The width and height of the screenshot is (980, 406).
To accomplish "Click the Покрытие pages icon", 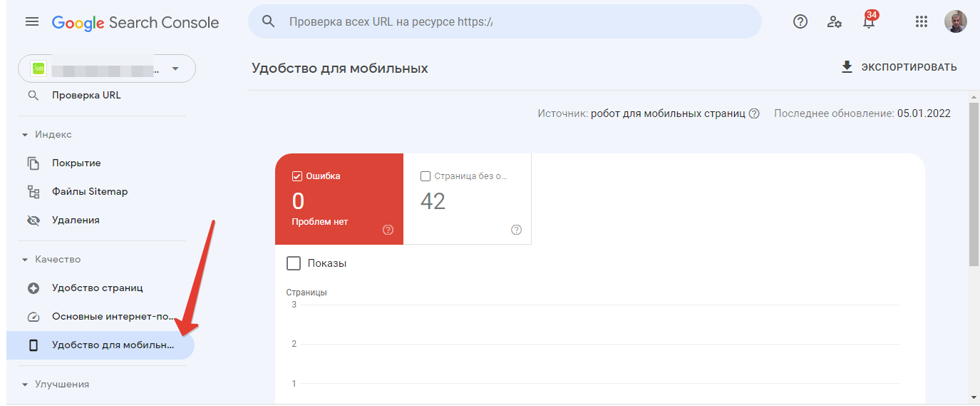I will 33,163.
